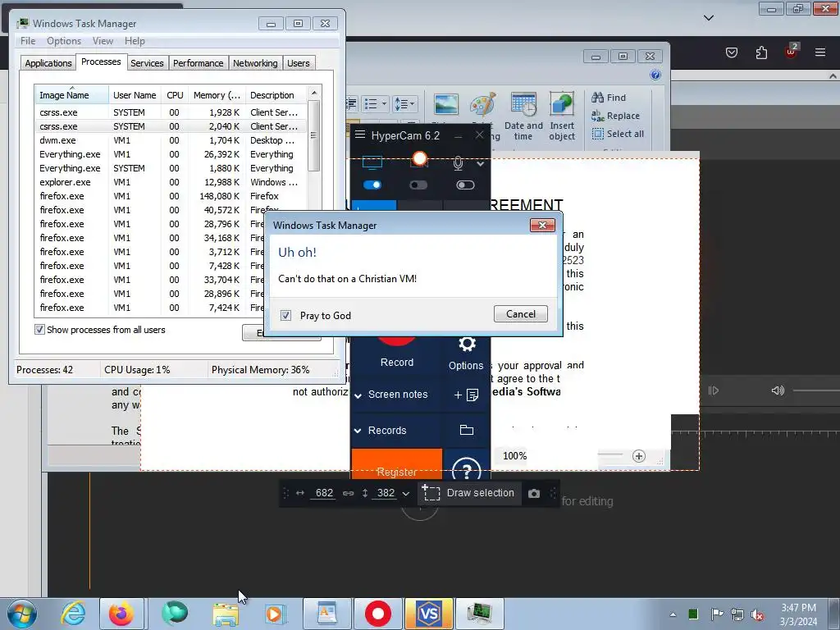This screenshot has width=840, height=630.
Task: Insert Date and time in WordPad
Action: 523,116
